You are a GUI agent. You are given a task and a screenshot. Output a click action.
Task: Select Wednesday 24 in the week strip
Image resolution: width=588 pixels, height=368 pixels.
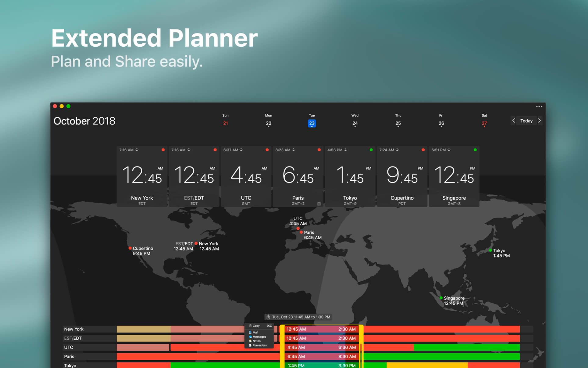click(355, 123)
